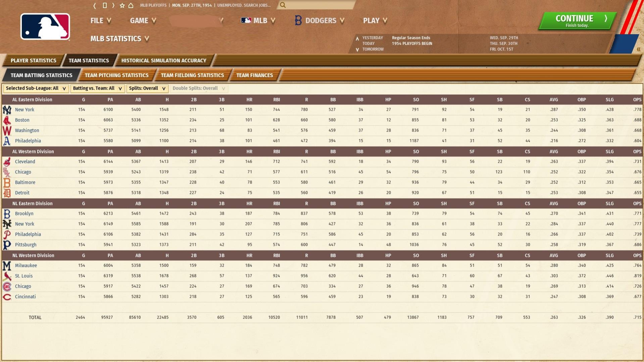
Task: Click the MLB logo in header
Action: 45,27
